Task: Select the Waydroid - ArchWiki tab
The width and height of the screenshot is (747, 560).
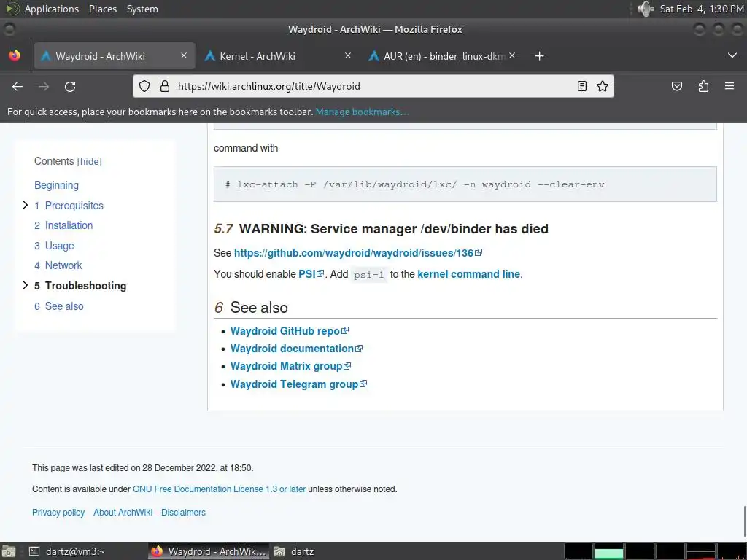Action: (115, 56)
